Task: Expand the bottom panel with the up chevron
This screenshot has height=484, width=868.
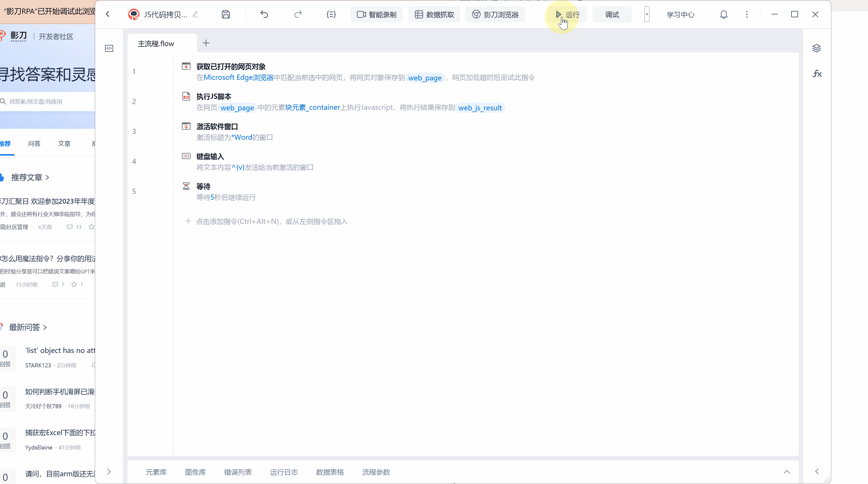Action: tap(787, 472)
